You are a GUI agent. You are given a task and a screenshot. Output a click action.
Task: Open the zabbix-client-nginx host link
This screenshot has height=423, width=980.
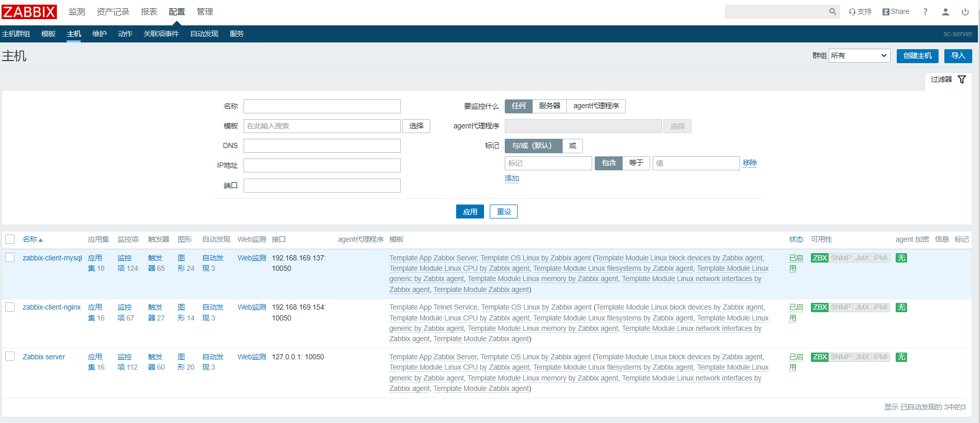(x=52, y=307)
